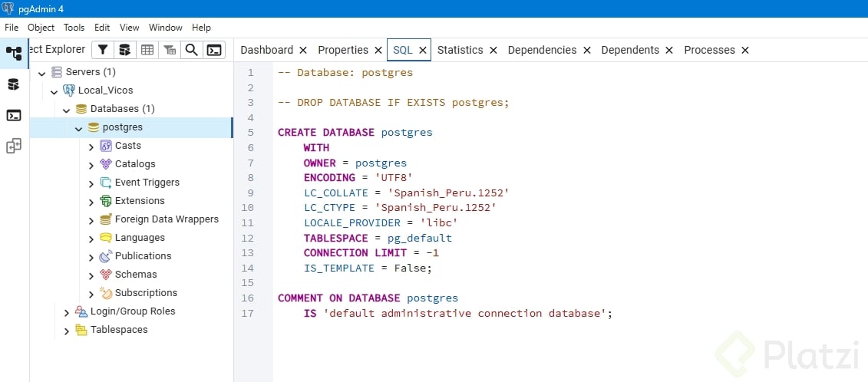Close the Processes tab

744,50
